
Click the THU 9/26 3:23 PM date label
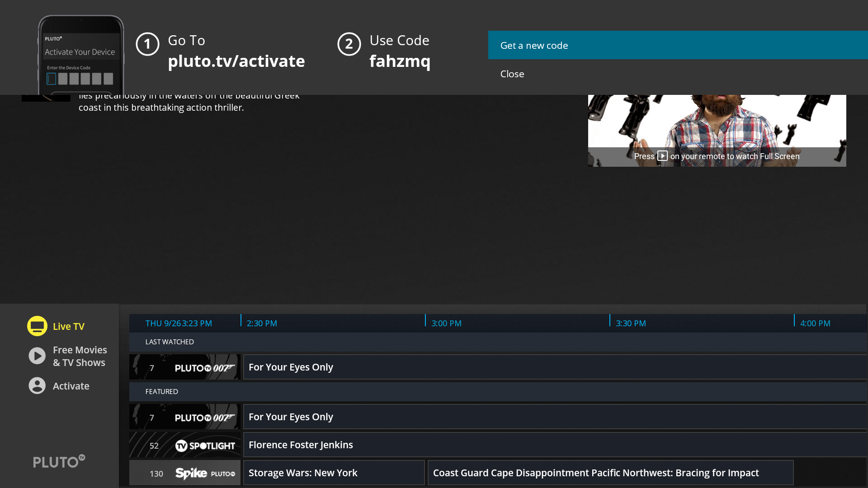(x=179, y=323)
